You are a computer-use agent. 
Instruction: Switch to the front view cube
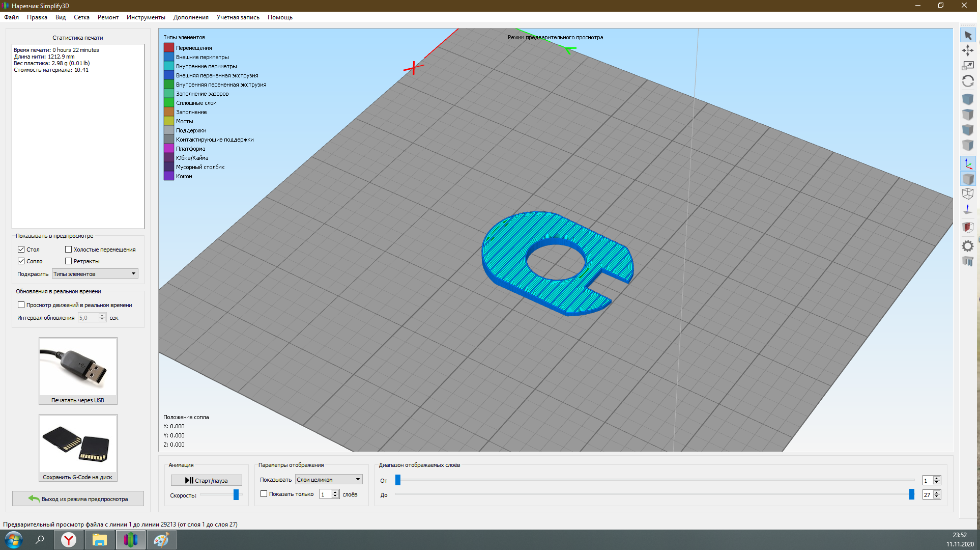click(968, 130)
